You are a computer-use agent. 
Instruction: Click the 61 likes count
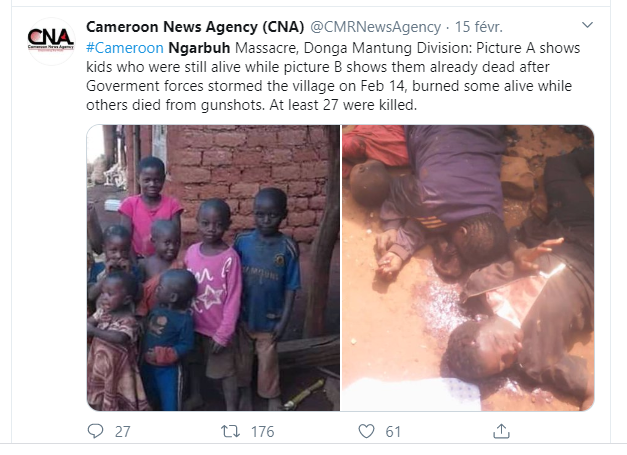393,432
